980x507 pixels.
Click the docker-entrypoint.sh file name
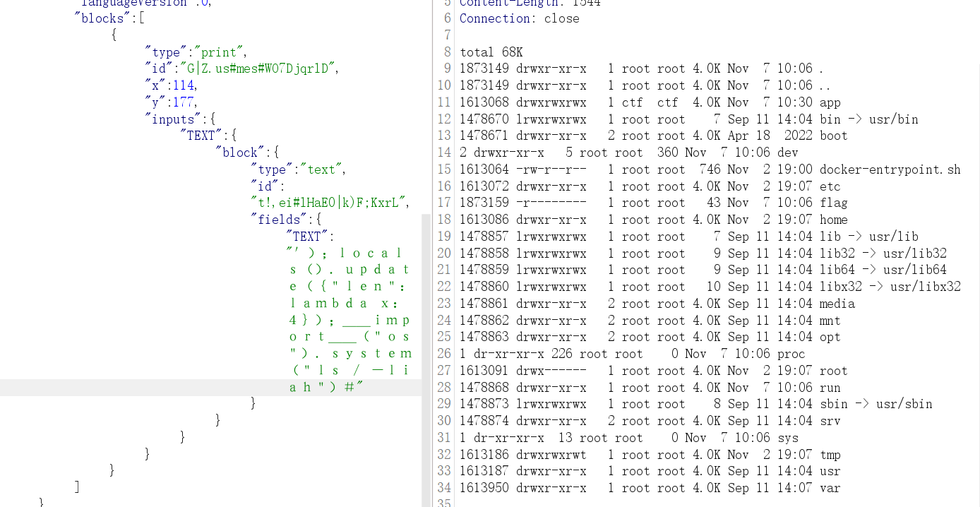click(890, 169)
